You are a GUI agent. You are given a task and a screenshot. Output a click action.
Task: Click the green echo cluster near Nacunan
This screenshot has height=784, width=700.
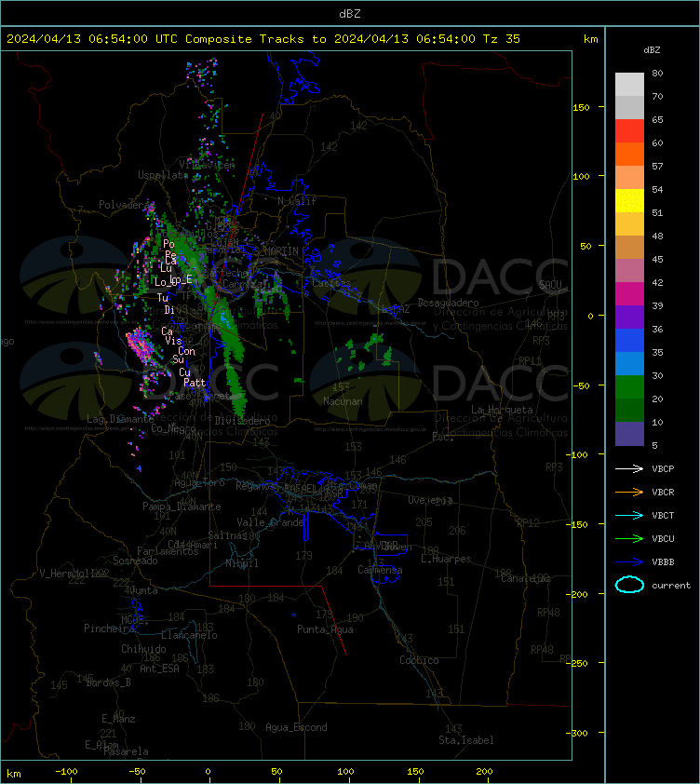point(367,352)
